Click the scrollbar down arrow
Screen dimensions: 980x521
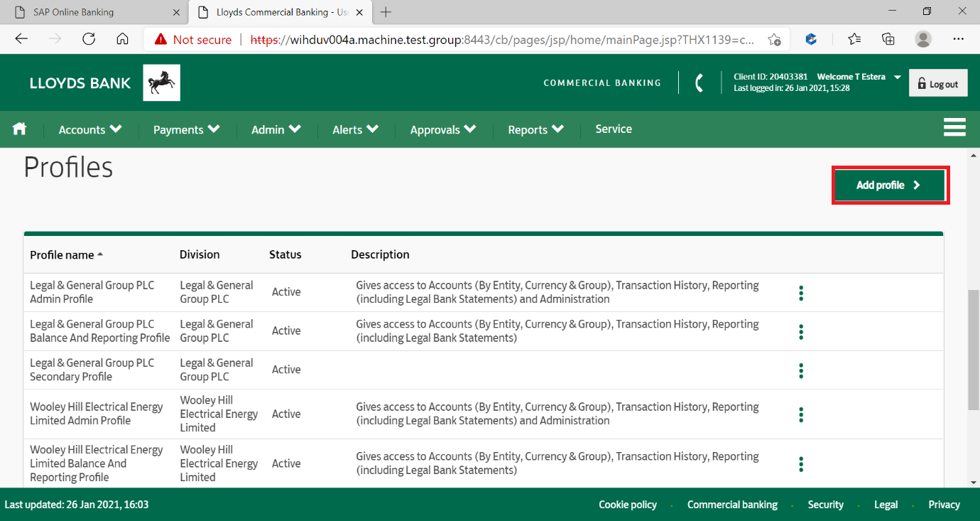pyautogui.click(x=973, y=482)
